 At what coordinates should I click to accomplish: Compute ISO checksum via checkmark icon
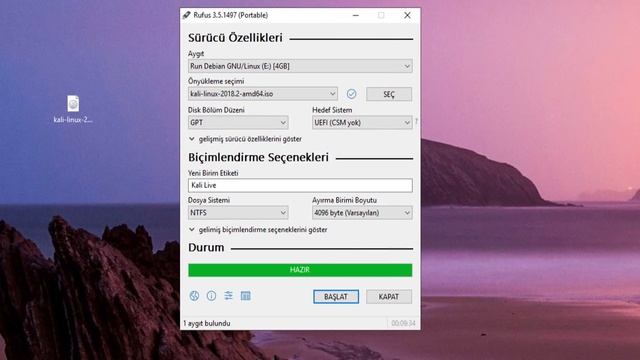[351, 94]
